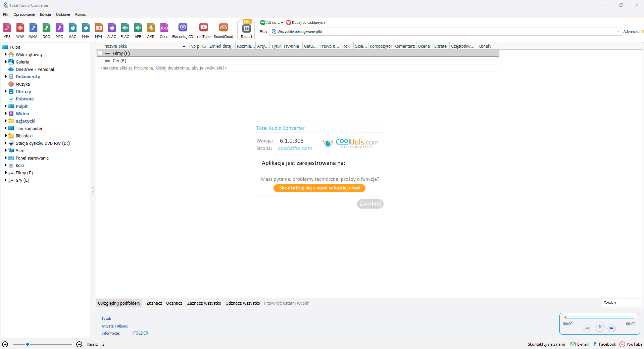Open the Ulubione menu
This screenshot has height=349, width=644.
tap(63, 14)
